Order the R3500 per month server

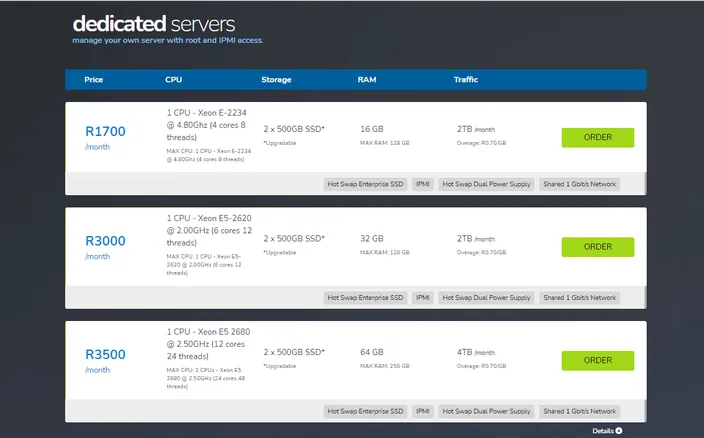coord(598,360)
